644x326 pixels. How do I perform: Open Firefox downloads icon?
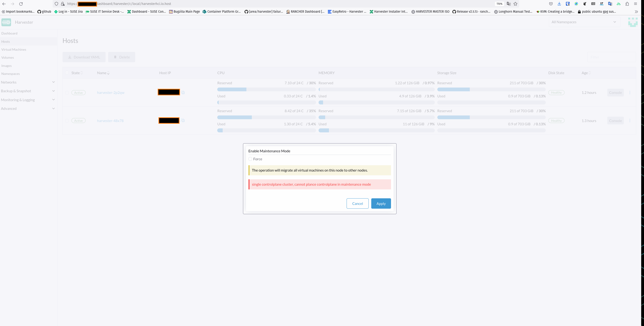tap(559, 4)
